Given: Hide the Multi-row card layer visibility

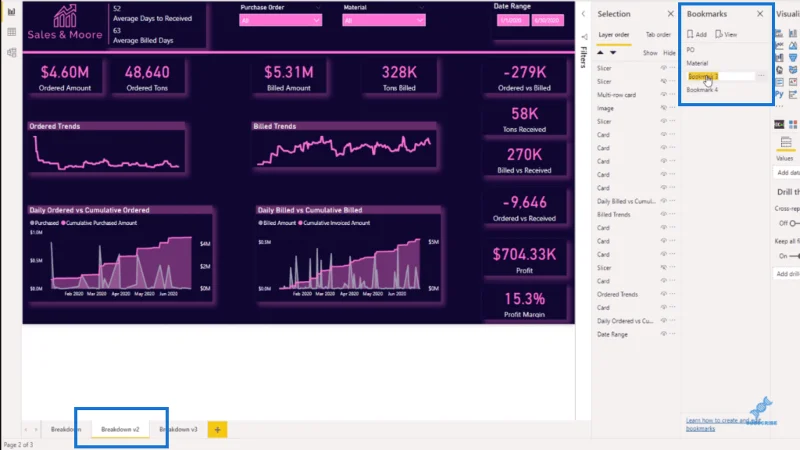Looking at the screenshot, I should (x=664, y=94).
